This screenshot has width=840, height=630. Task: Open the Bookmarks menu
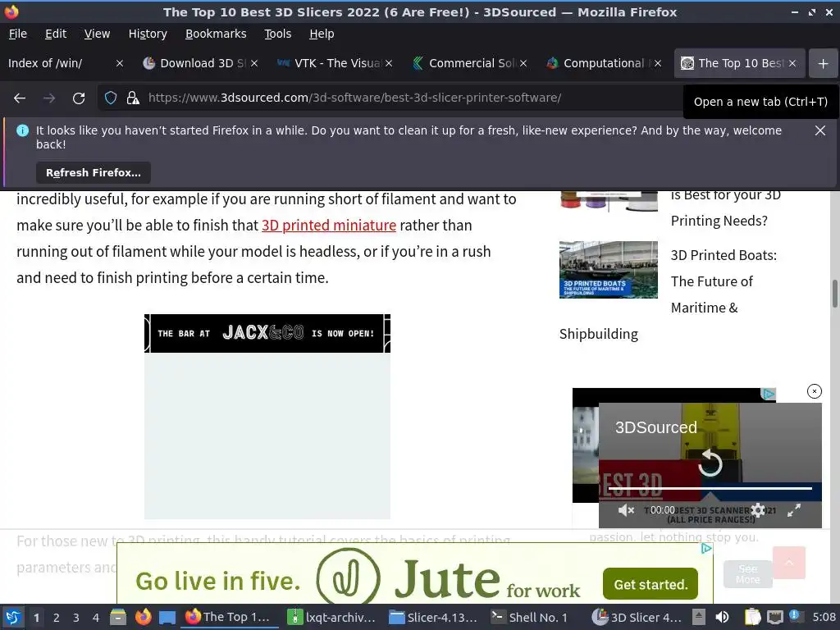tap(216, 34)
